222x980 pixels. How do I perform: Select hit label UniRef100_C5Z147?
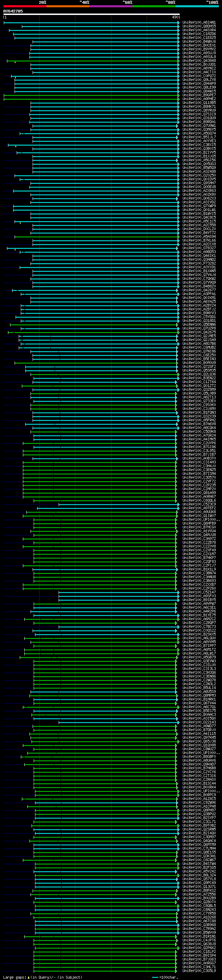[199, 592]
